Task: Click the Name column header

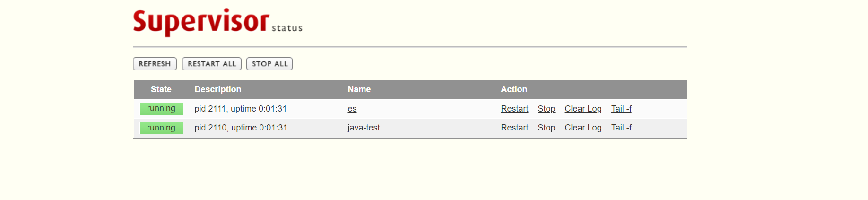Action: point(359,89)
